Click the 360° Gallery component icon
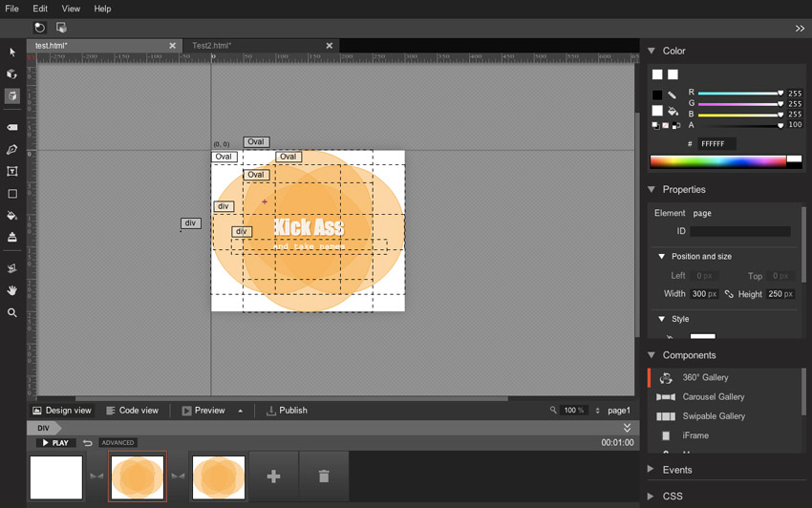 coord(666,378)
